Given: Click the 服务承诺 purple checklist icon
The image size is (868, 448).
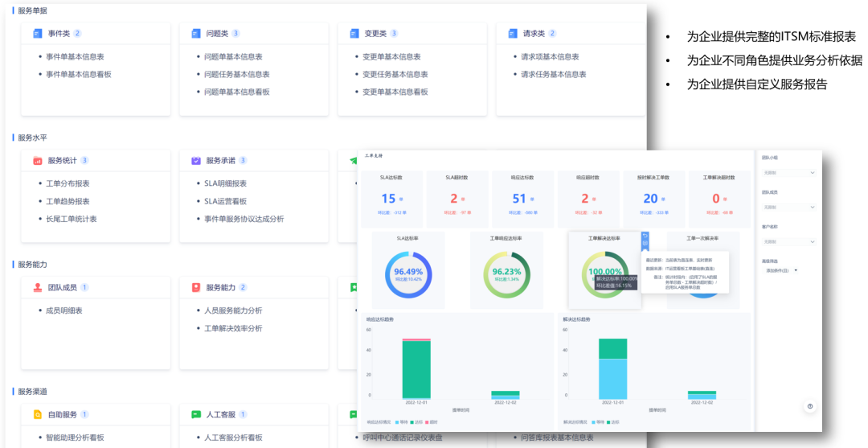Looking at the screenshot, I should pyautogui.click(x=195, y=161).
